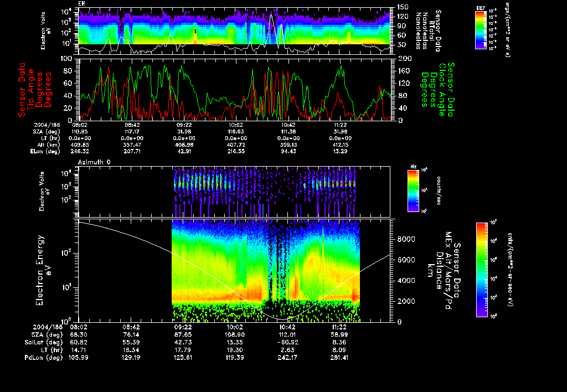Click the 'ER' panel title
The height and width of the screenshot is (392, 567).
(81, 3)
